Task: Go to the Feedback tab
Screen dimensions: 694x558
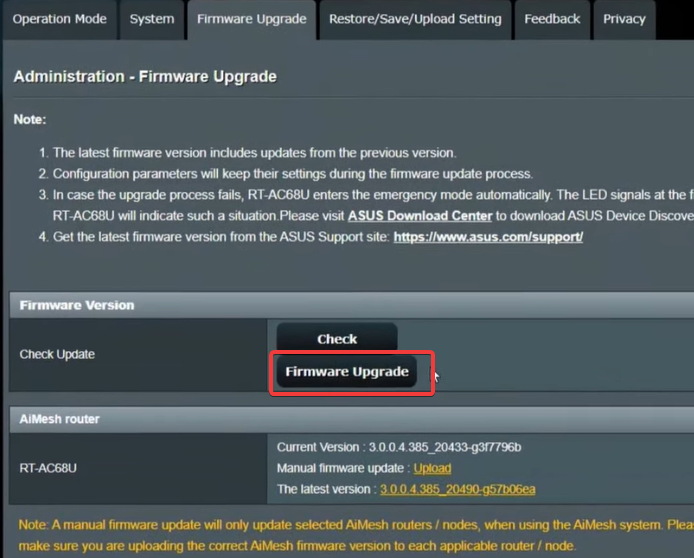Action: click(552, 19)
